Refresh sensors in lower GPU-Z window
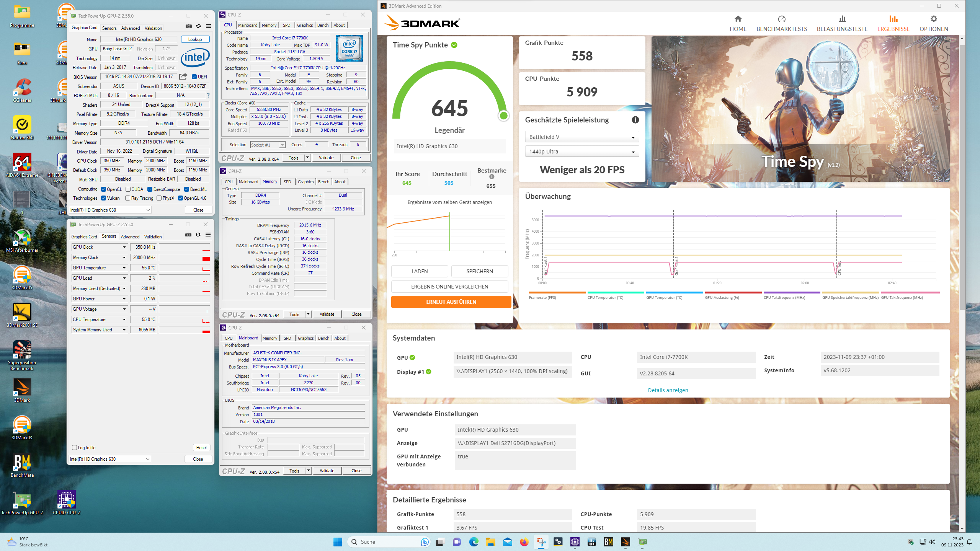Viewport: 980px width, 551px height. tap(198, 235)
